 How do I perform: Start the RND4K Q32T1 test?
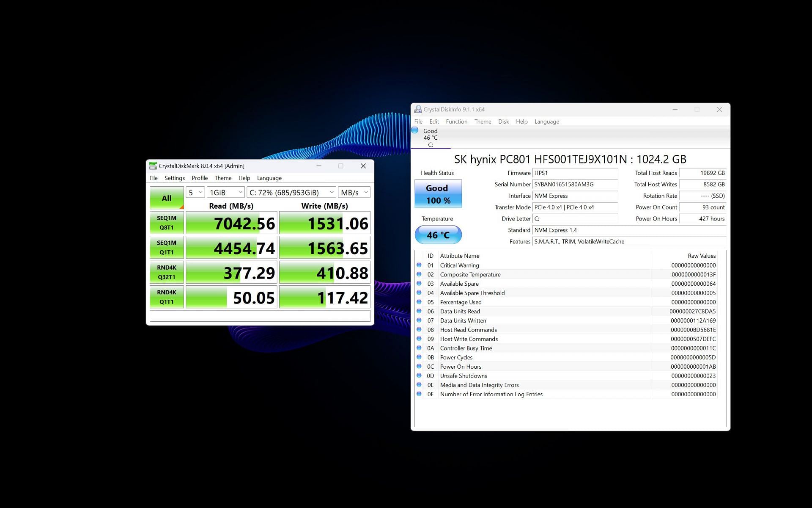[167, 272]
